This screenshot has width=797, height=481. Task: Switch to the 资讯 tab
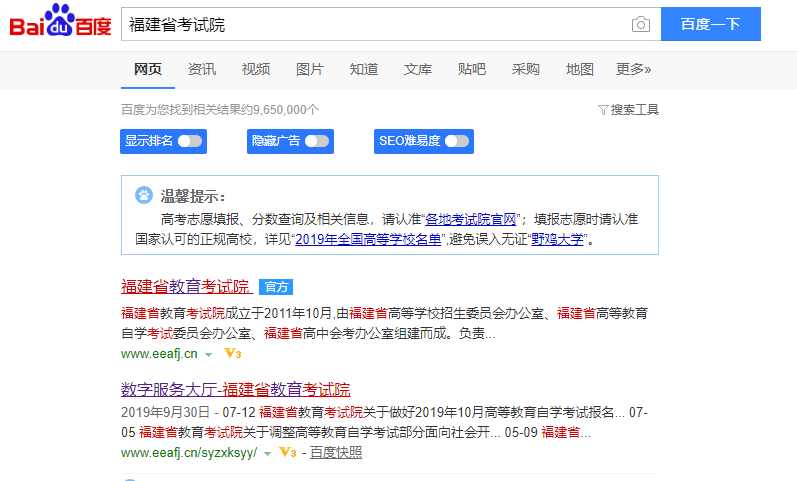coord(202,69)
